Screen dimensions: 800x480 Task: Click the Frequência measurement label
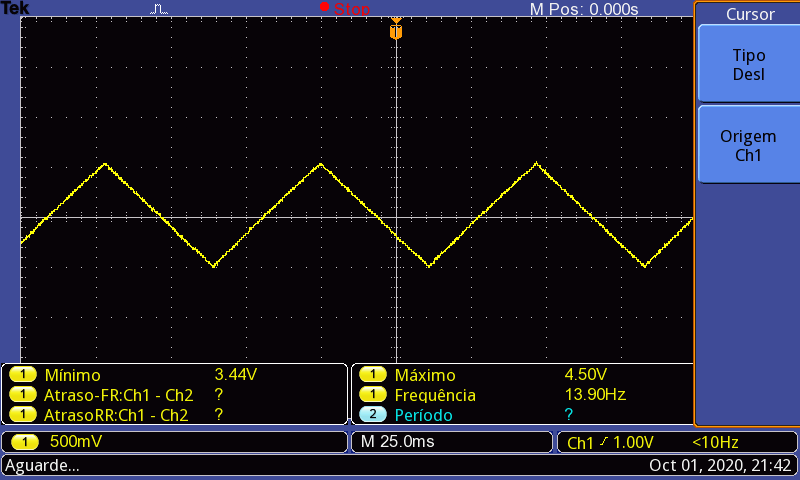pos(435,395)
